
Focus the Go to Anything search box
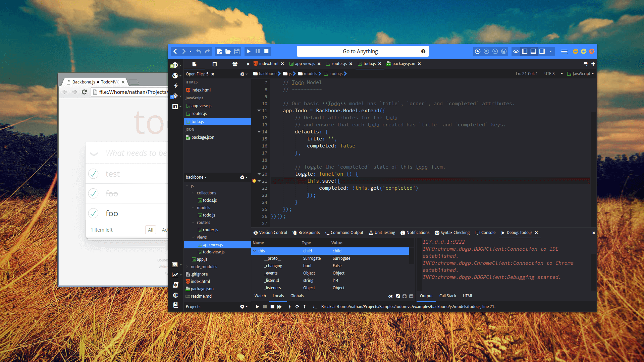point(363,51)
